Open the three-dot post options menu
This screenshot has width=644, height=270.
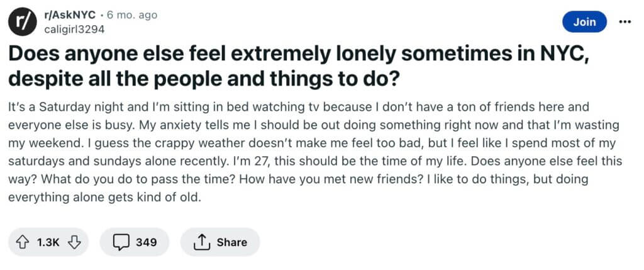coord(625,22)
